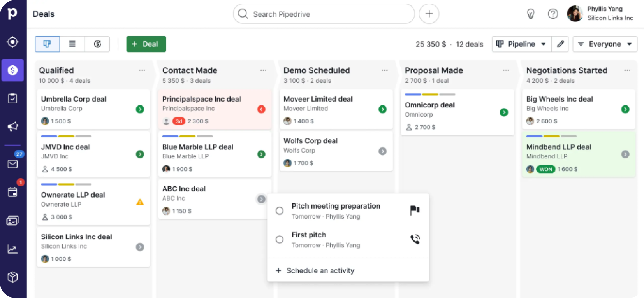
Task: Mark Pitch meeting preparation as done
Action: 280,211
